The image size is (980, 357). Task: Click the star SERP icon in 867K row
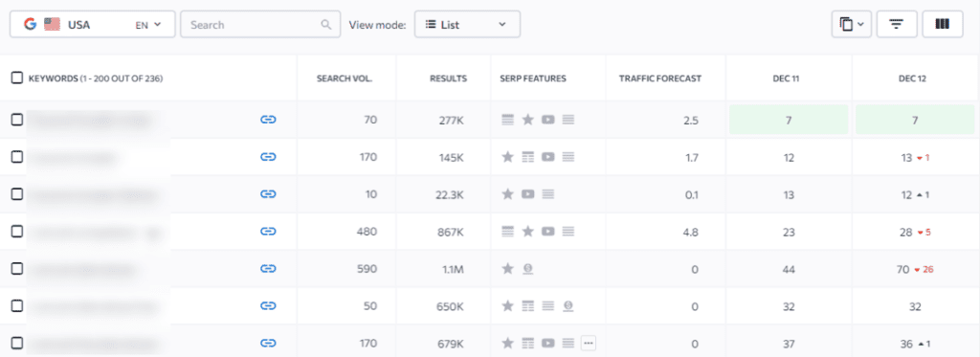click(x=528, y=232)
